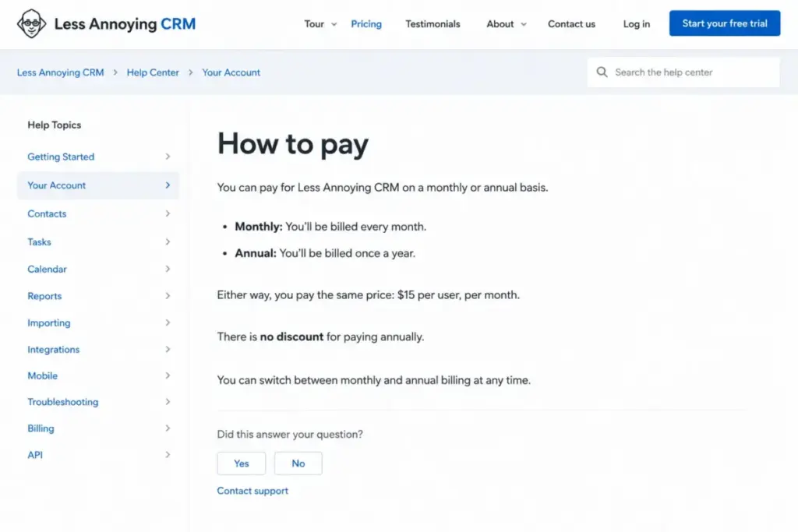
Task: Expand the Tour menu arrow
Action: (x=334, y=24)
